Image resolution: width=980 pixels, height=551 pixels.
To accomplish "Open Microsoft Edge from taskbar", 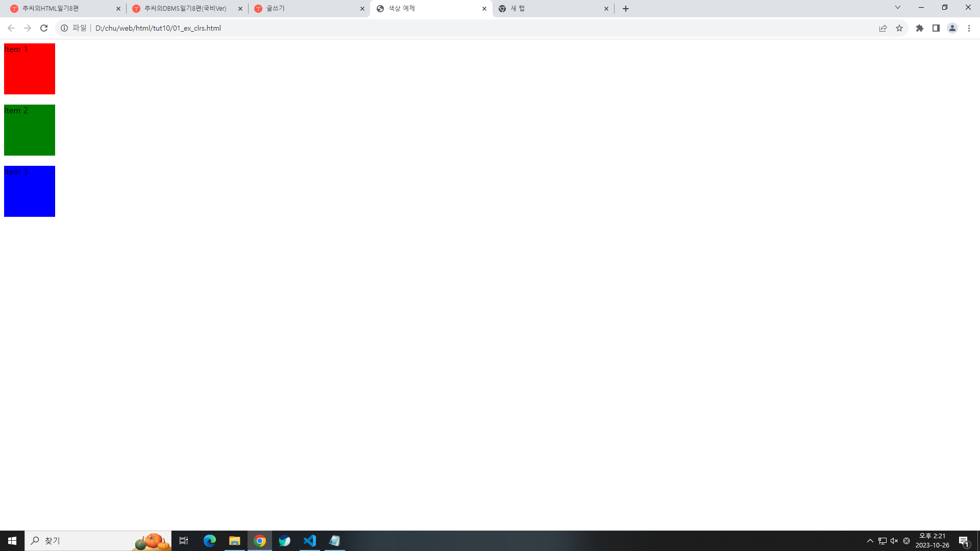I will [210, 541].
